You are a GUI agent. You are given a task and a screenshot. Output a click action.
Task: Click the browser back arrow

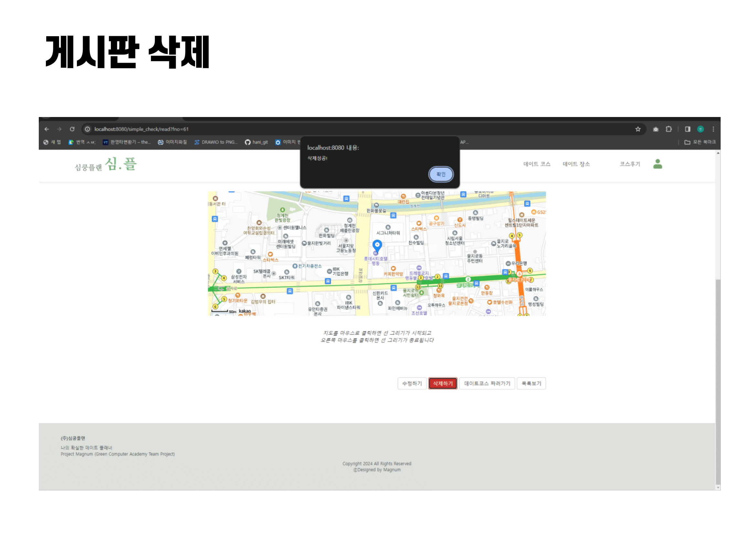pyautogui.click(x=47, y=129)
